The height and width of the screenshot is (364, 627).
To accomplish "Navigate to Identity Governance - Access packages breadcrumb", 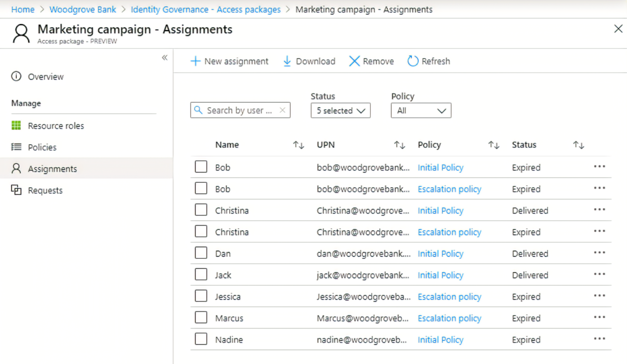I will 205,9.
